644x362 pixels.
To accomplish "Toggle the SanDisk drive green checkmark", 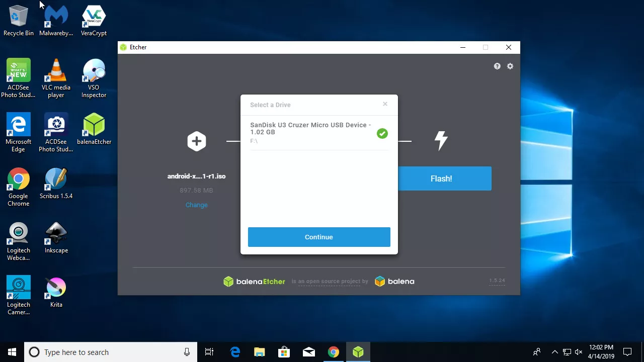I will point(382,133).
